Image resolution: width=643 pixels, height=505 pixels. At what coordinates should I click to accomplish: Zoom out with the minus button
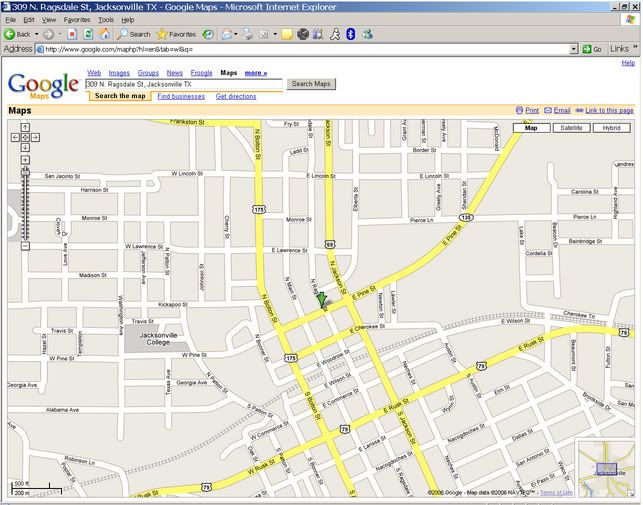point(25,246)
